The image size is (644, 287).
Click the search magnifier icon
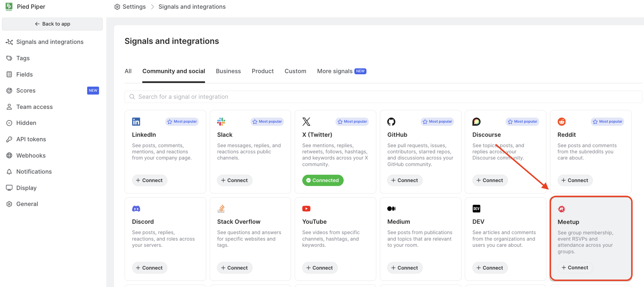click(x=132, y=97)
